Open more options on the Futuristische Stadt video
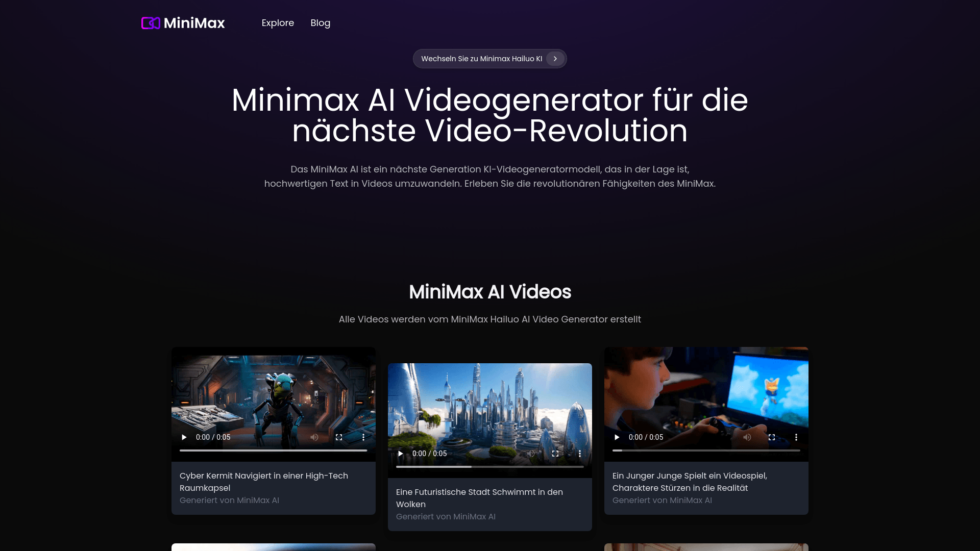 pyautogui.click(x=580, y=454)
